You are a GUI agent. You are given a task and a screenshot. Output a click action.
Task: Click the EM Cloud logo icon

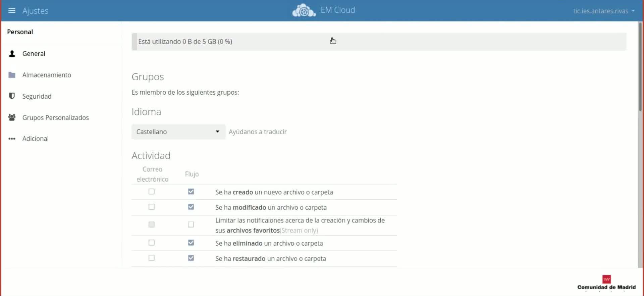coord(304,10)
